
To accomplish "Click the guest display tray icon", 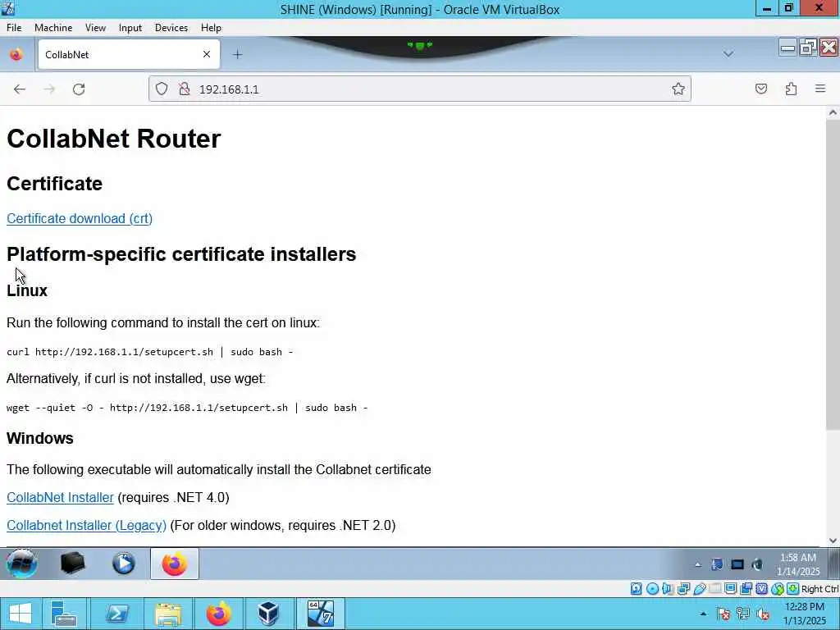I will coord(737,564).
